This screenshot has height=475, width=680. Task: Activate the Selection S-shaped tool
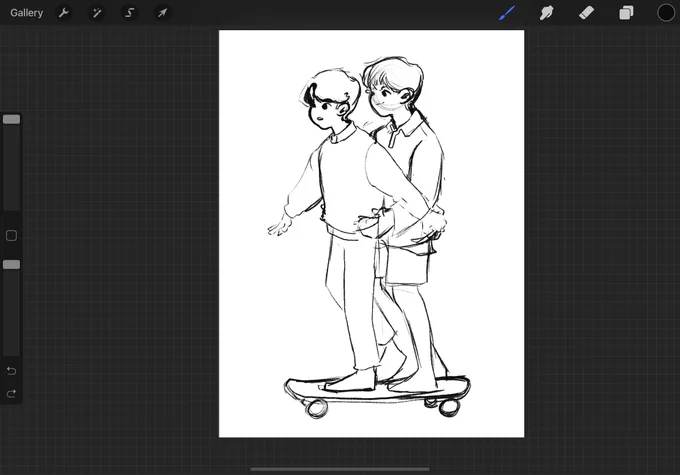click(129, 13)
